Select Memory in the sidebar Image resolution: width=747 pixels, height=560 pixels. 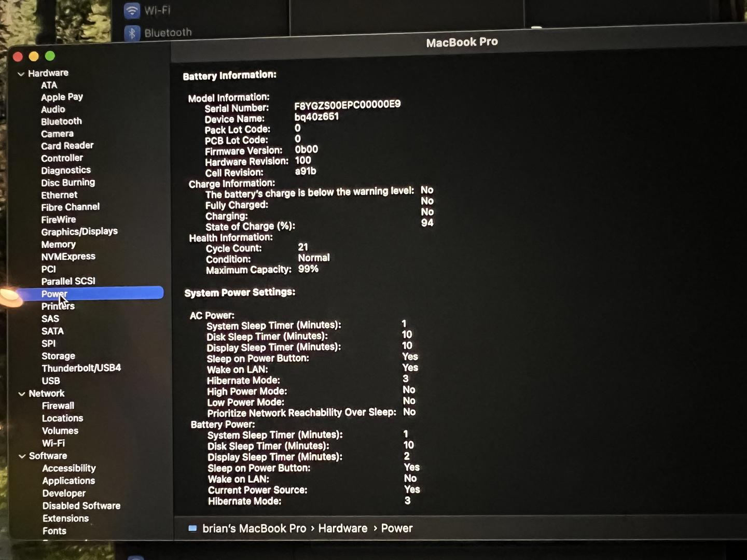[x=58, y=244]
